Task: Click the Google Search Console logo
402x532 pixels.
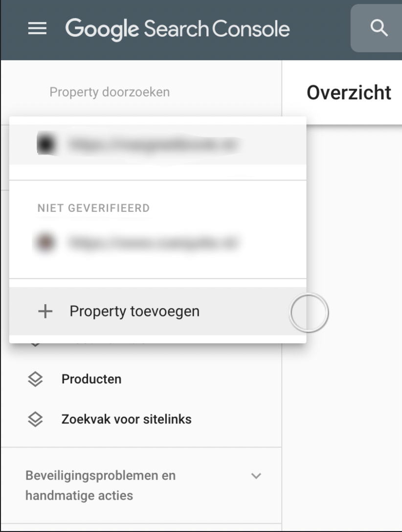Action: [178, 29]
